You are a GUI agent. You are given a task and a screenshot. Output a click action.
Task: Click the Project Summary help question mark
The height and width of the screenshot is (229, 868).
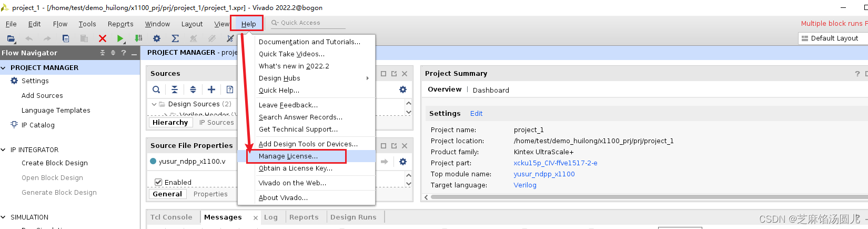pyautogui.click(x=857, y=74)
